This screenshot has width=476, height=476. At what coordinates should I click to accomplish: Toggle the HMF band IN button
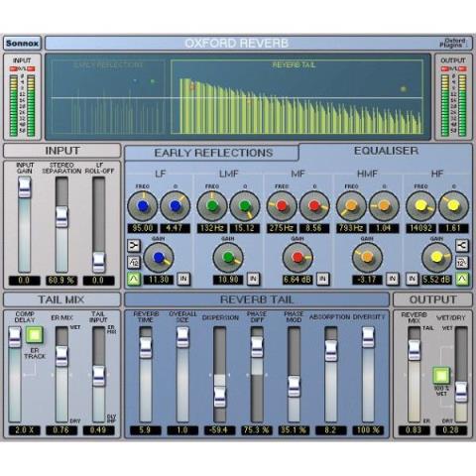(x=393, y=280)
